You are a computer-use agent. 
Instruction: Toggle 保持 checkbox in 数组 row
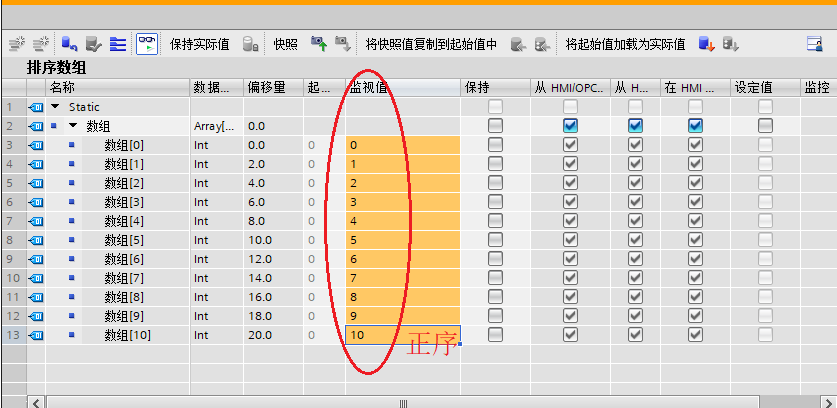(495, 126)
